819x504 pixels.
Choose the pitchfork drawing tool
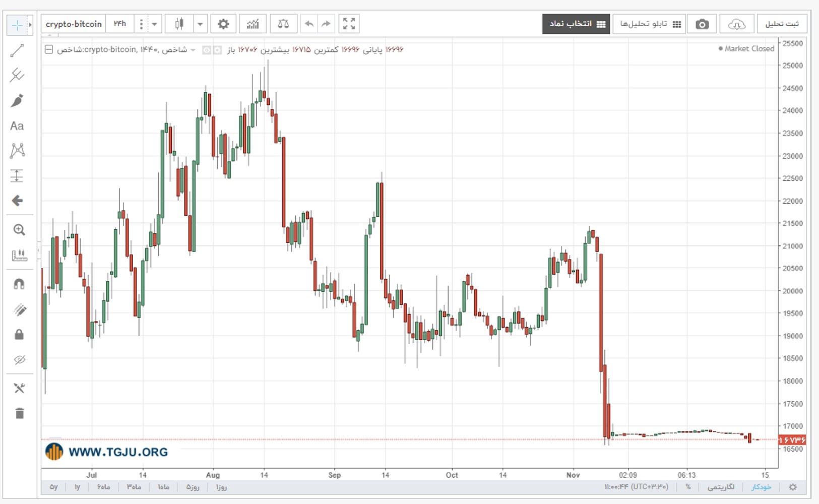17,75
